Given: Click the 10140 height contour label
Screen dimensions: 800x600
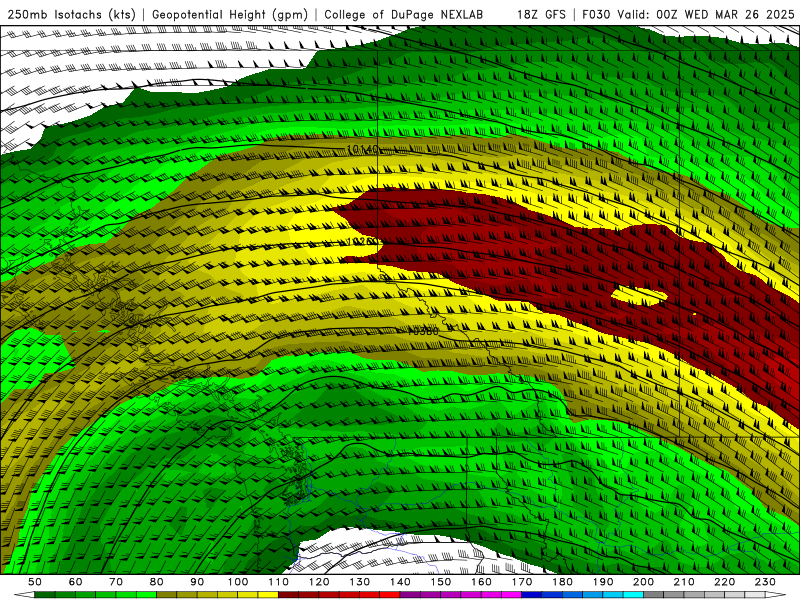Looking at the screenshot, I should [x=363, y=149].
